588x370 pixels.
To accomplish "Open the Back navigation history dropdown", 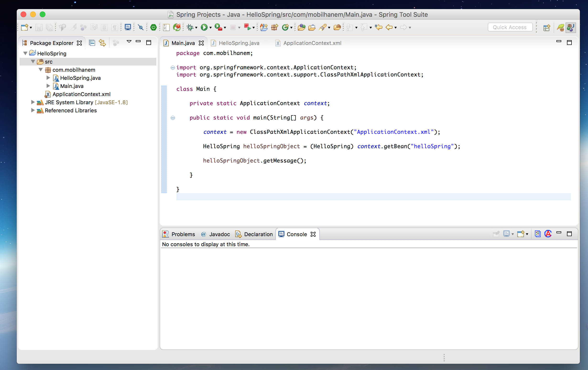I will (396, 28).
